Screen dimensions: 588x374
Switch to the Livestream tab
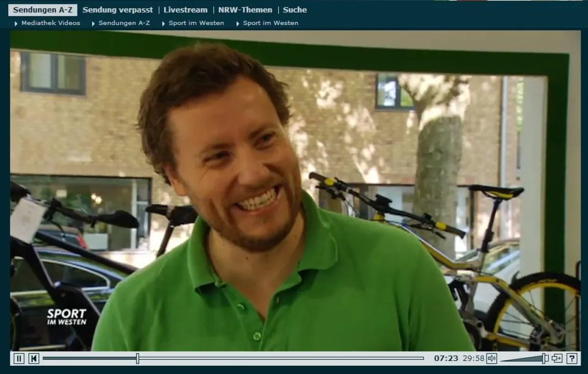[185, 10]
